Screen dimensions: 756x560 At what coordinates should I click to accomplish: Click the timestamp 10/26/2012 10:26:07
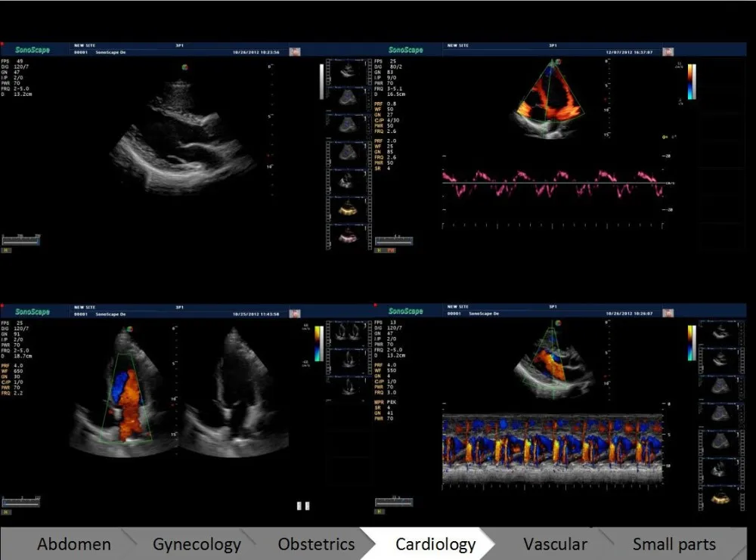point(629,314)
